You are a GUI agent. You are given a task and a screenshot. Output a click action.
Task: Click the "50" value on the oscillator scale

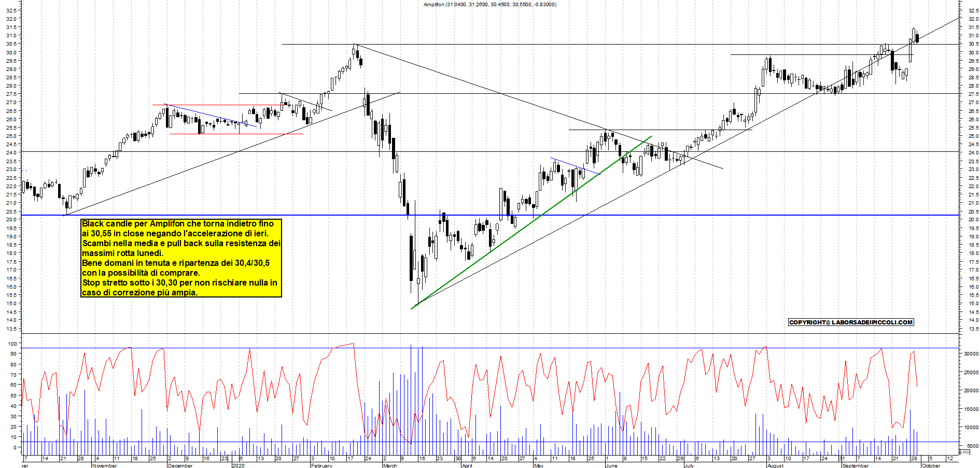tap(13, 395)
